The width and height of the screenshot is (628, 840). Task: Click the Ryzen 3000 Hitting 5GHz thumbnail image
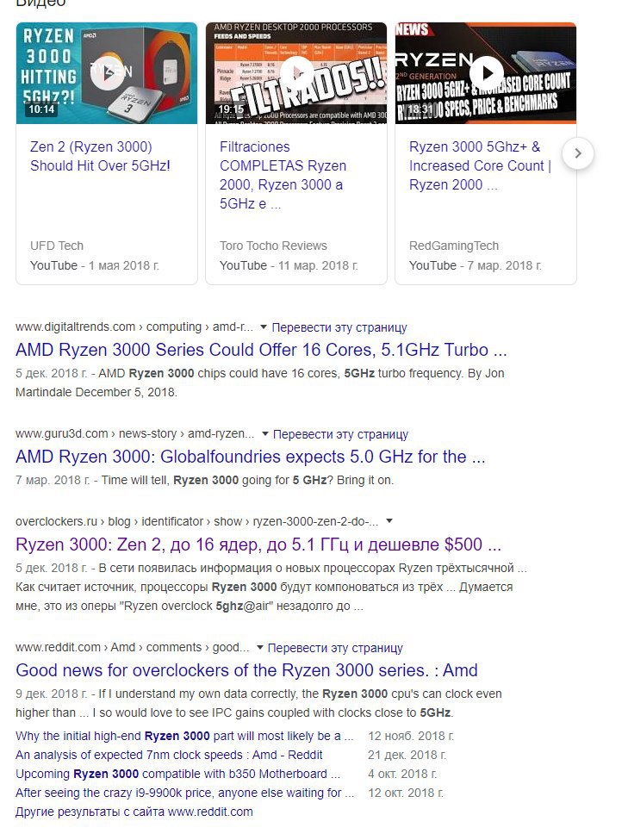click(107, 73)
